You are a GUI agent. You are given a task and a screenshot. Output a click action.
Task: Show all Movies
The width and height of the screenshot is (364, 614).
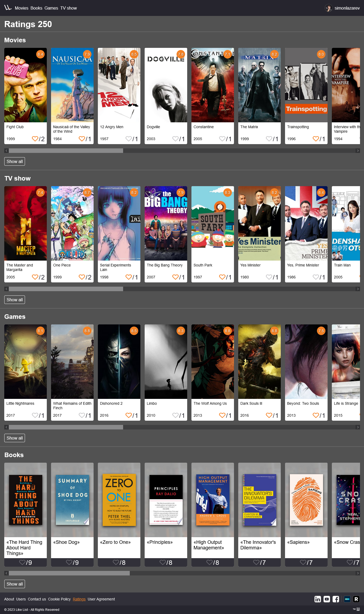pos(15,161)
